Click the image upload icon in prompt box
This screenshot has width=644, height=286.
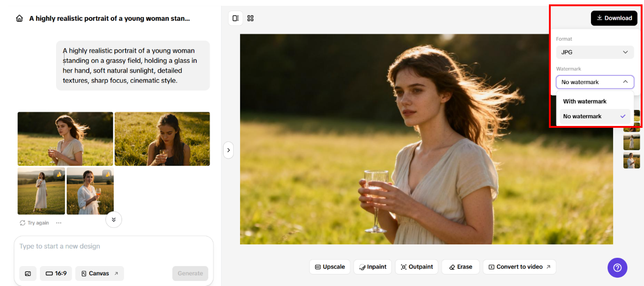pyautogui.click(x=28, y=274)
